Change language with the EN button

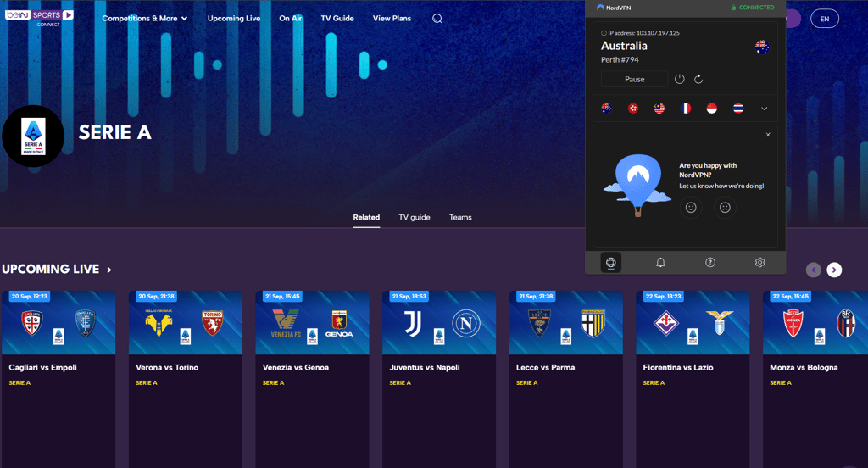(824, 19)
